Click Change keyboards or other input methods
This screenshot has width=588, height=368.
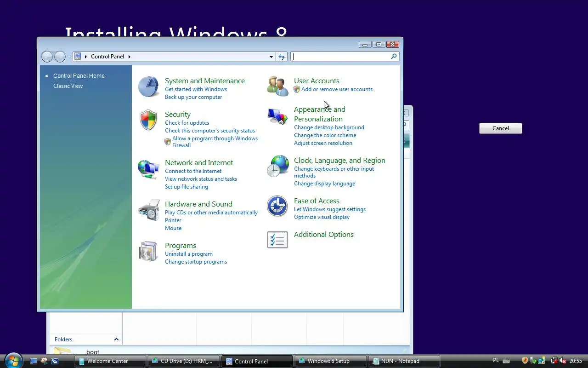pos(334,172)
